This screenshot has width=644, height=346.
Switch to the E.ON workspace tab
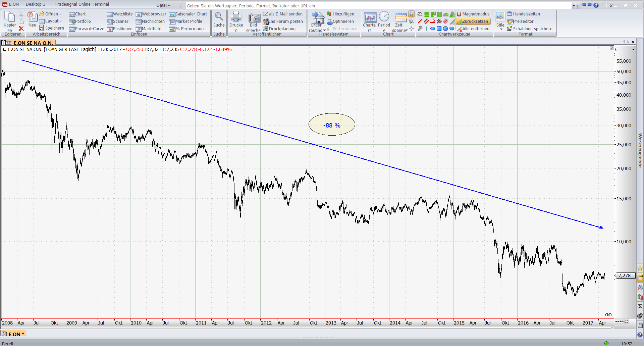13,334
